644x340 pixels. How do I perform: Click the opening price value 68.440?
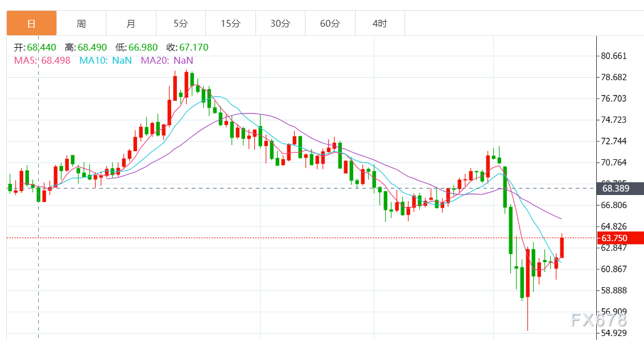41,47
